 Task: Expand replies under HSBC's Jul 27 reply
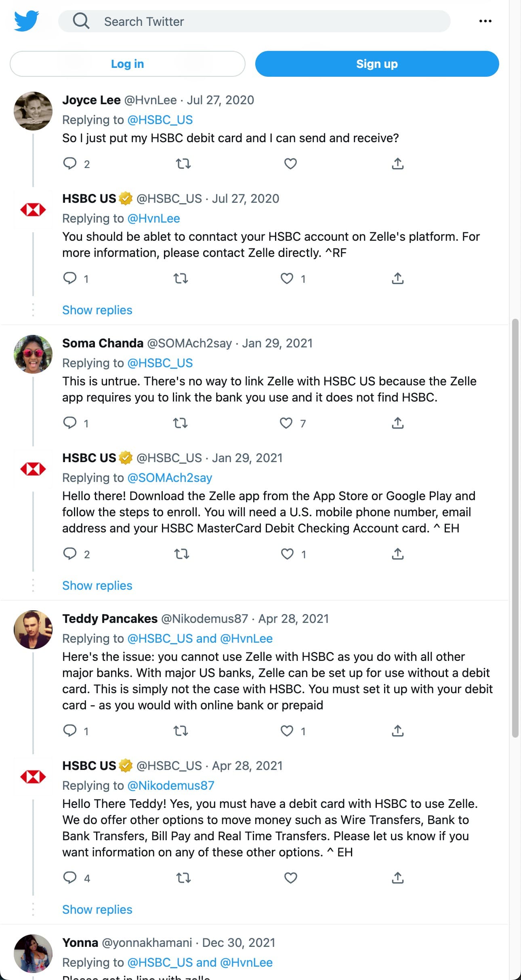click(97, 310)
